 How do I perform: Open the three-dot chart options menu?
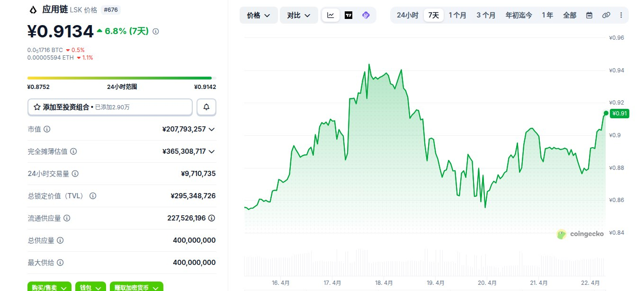point(621,15)
